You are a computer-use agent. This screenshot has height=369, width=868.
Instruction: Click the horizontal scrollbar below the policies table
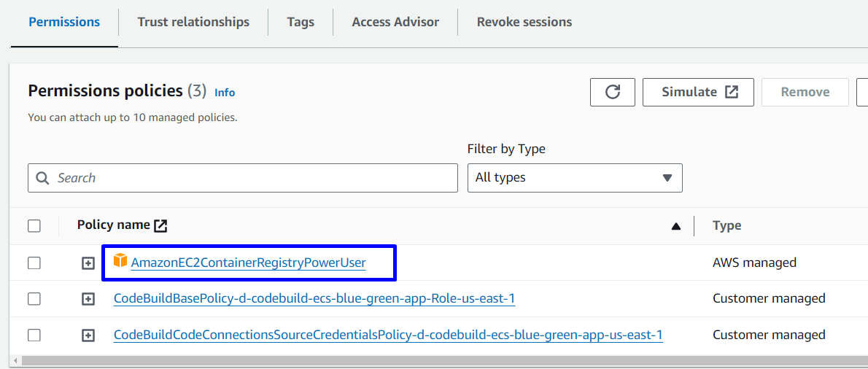coord(438,361)
